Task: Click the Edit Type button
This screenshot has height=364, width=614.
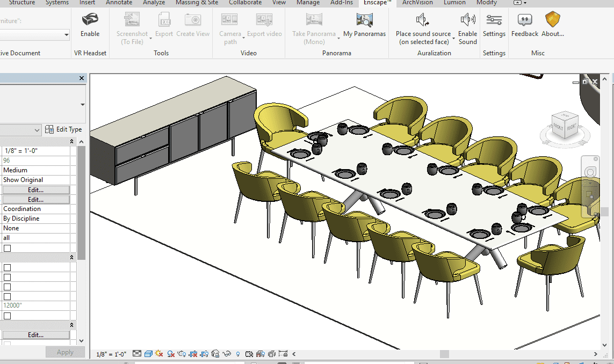Action: click(64, 129)
